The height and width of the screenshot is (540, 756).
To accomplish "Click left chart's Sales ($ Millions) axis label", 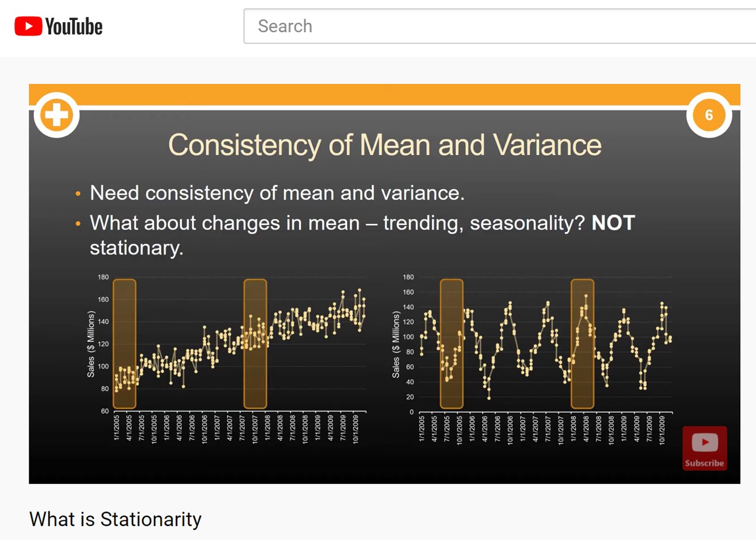I will (x=91, y=344).
